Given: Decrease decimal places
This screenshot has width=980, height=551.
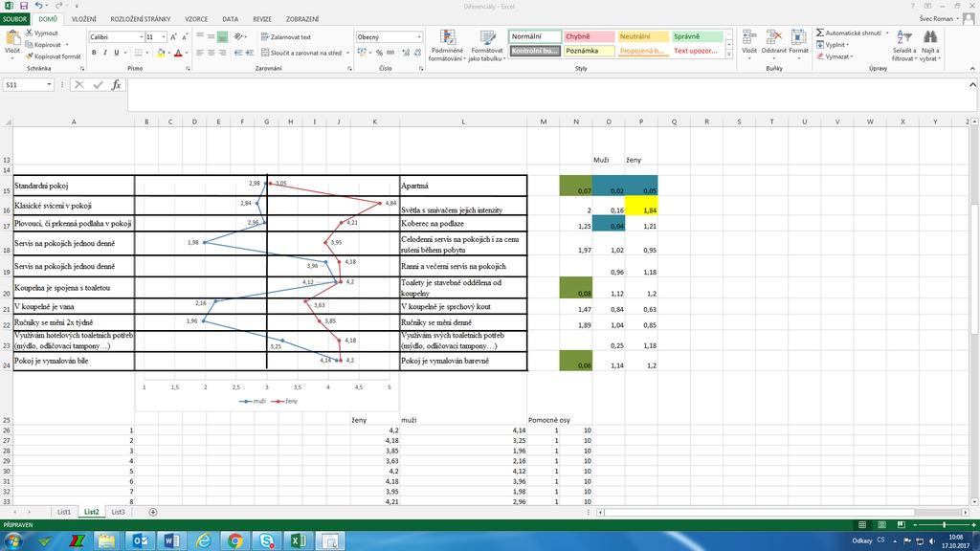Looking at the screenshot, I should tap(417, 54).
